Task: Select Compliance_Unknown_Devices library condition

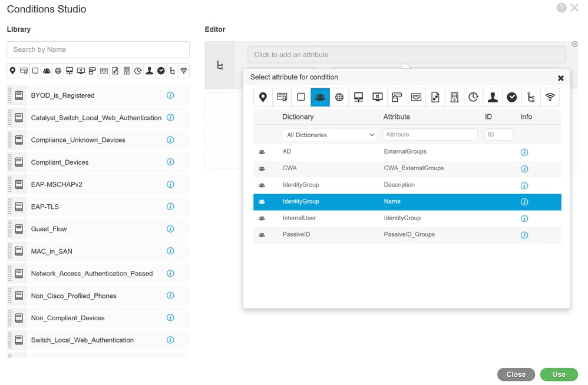Action: [98, 140]
